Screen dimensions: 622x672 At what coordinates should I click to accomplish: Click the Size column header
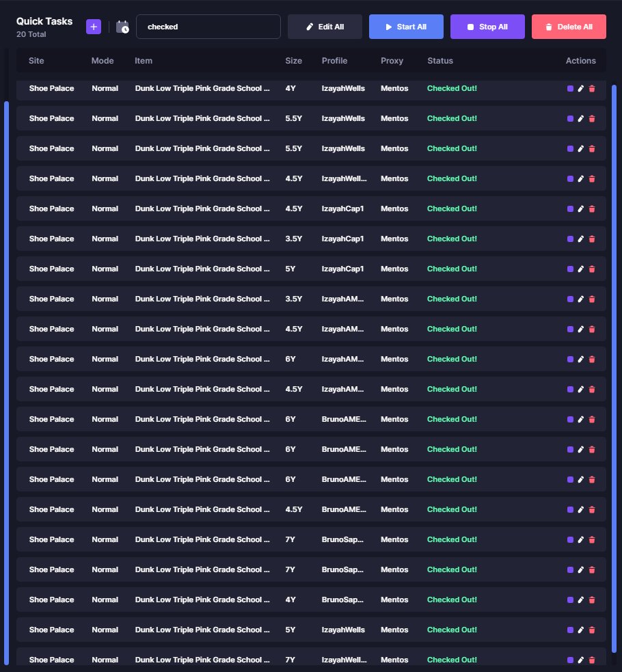pos(293,60)
